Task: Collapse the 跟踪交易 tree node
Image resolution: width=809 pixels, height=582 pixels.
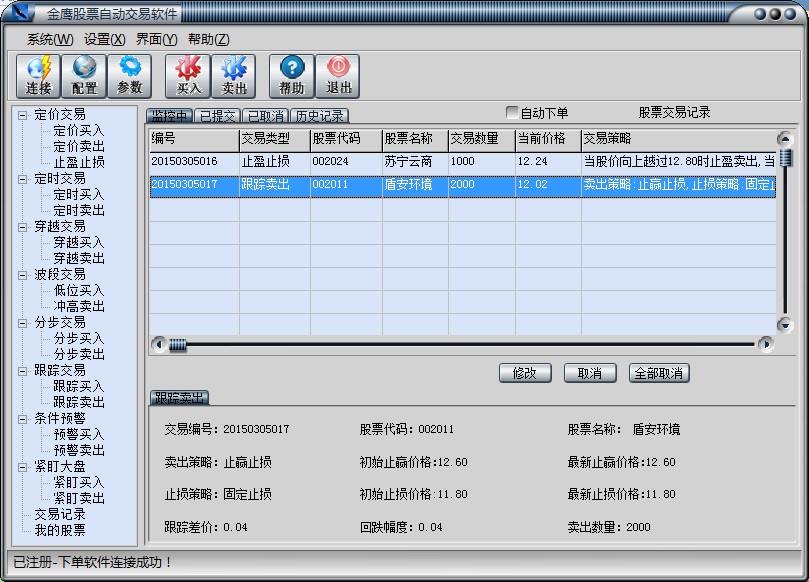Action: (22, 370)
